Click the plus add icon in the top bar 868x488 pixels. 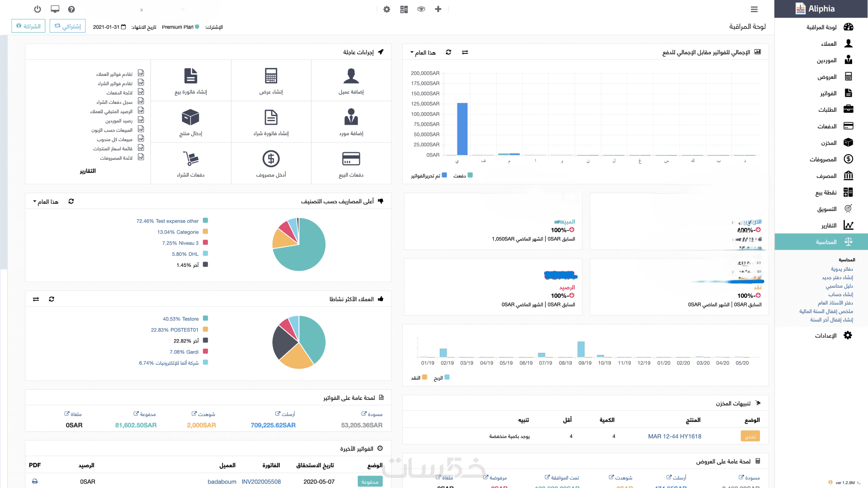[x=438, y=9]
